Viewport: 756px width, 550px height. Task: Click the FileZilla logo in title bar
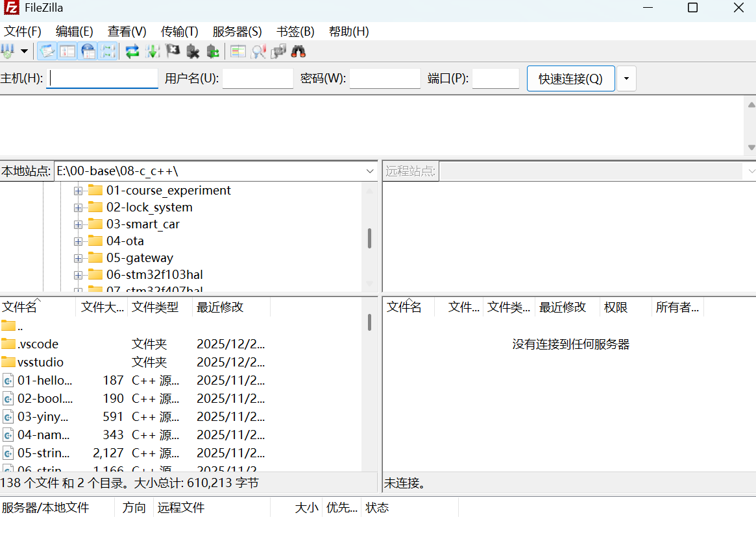click(11, 8)
